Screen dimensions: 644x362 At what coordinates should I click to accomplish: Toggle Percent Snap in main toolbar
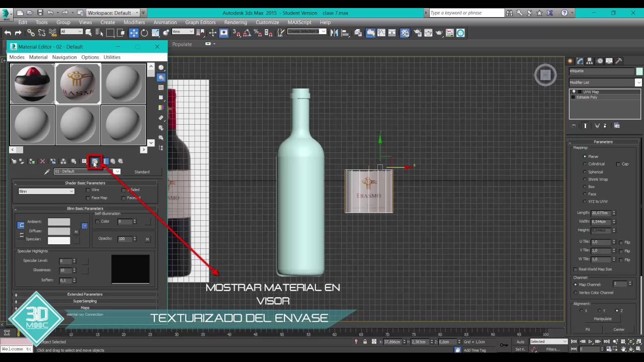click(258, 33)
